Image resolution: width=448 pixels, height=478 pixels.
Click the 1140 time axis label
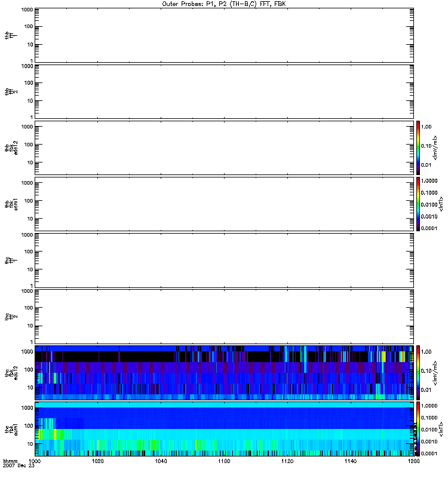[x=350, y=462]
